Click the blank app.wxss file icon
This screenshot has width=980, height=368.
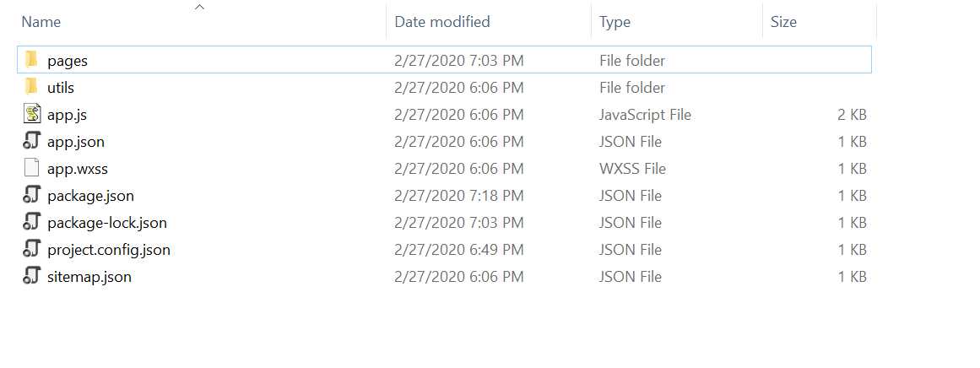(32, 168)
